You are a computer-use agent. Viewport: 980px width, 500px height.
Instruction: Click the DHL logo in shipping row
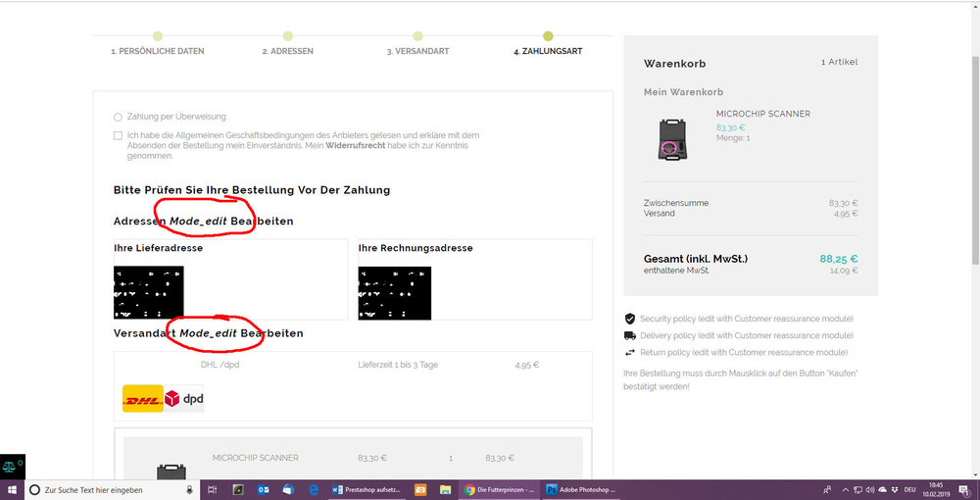click(142, 399)
